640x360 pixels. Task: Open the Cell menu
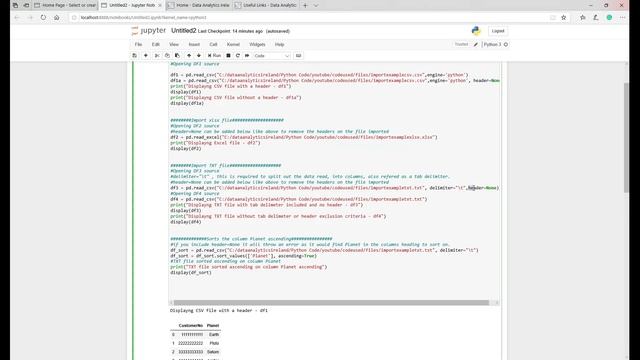pyautogui.click(x=213, y=44)
